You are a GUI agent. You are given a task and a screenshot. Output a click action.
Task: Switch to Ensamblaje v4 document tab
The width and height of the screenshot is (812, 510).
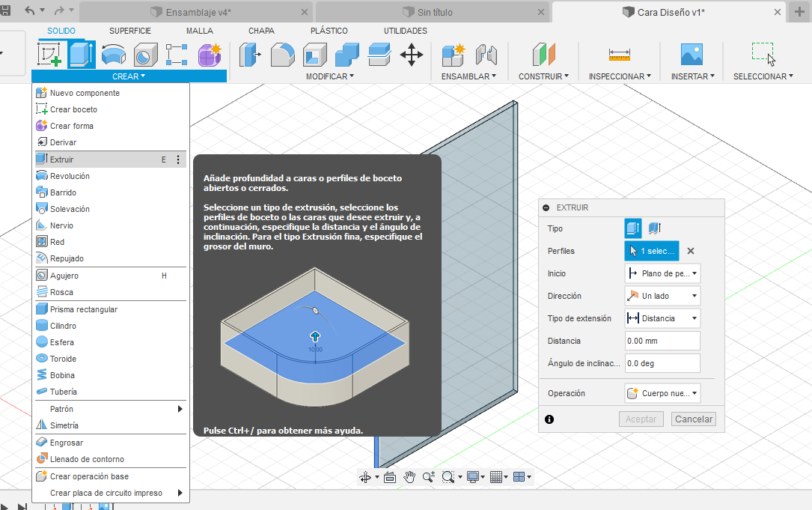pyautogui.click(x=197, y=12)
